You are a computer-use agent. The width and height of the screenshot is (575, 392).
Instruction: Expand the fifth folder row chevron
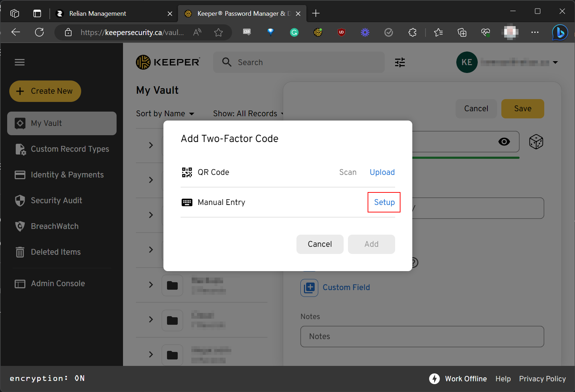151,285
